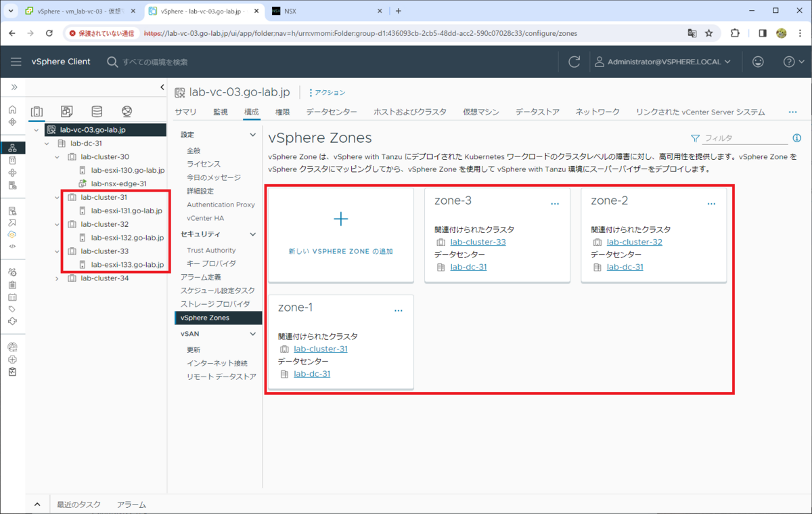Click the Global Inventory Lists sidebar icon

[12, 185]
